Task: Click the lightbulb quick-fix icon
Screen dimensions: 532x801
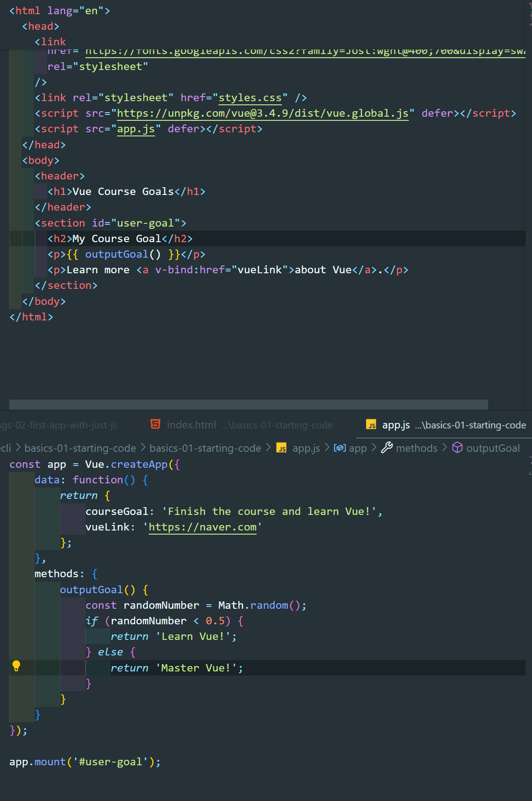Action: [x=16, y=666]
